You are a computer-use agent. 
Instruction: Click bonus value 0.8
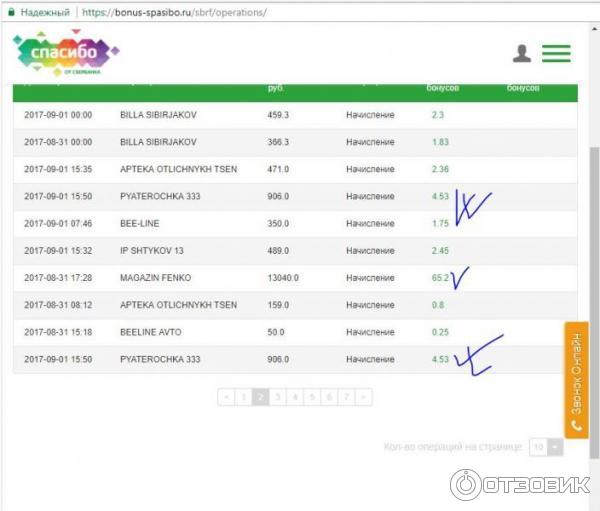[438, 305]
